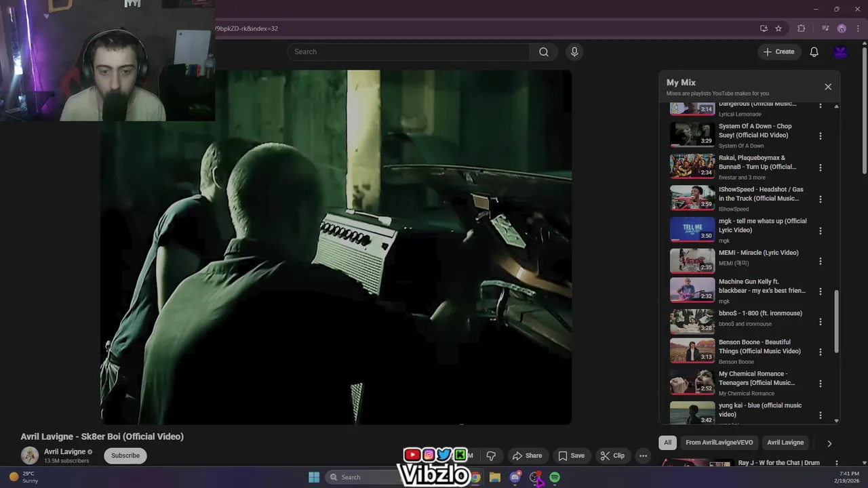Open Chrome media controls icon
This screenshot has width=868, height=488.
pyautogui.click(x=825, y=28)
